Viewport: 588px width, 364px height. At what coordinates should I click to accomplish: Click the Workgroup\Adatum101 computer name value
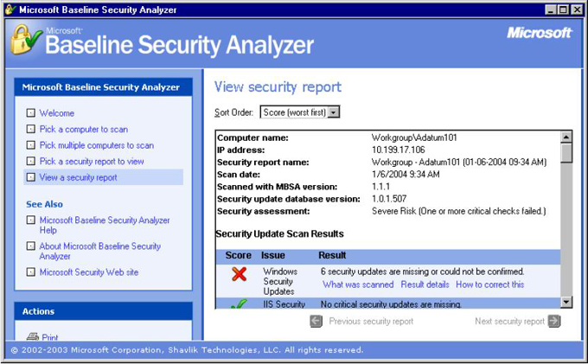click(x=414, y=137)
